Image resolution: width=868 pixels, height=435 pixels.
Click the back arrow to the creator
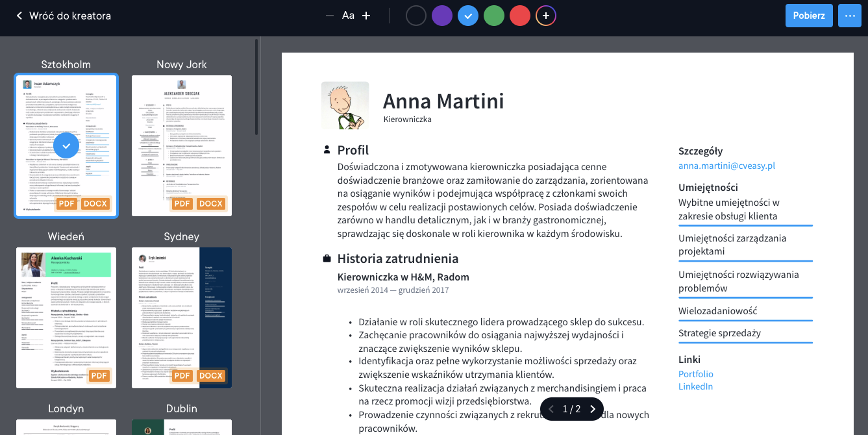19,16
